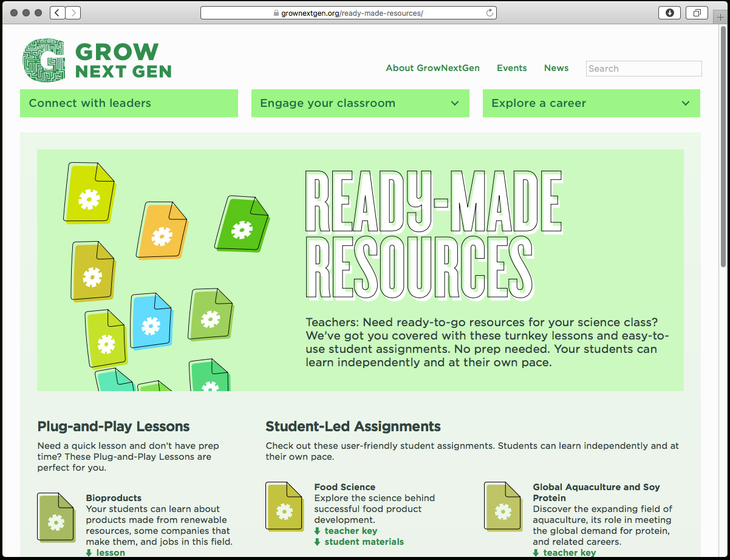Click the show tab overview icon
Screen dimensions: 730x560
[x=697, y=13]
